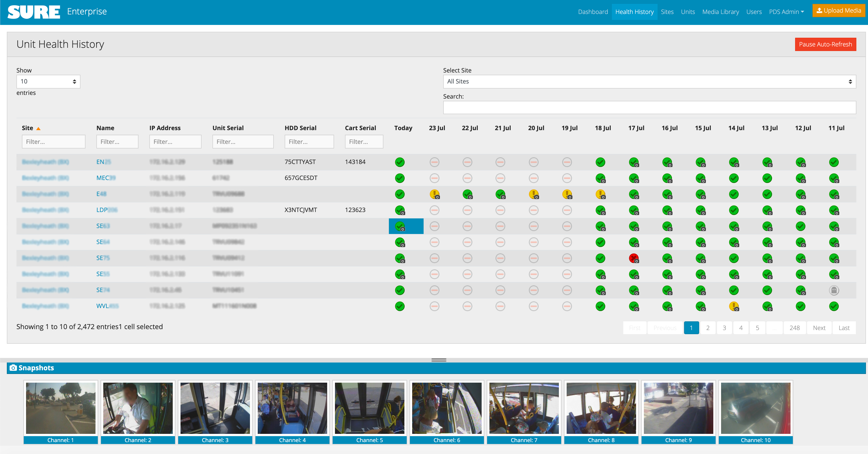Open unit LDP206 name link
This screenshot has height=454, width=868.
pos(107,210)
